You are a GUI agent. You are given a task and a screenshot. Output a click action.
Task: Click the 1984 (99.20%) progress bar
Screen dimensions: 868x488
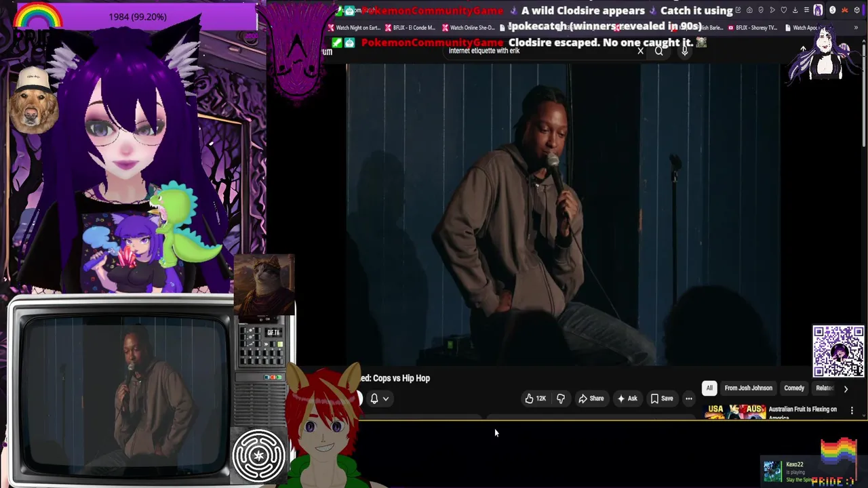coord(138,16)
